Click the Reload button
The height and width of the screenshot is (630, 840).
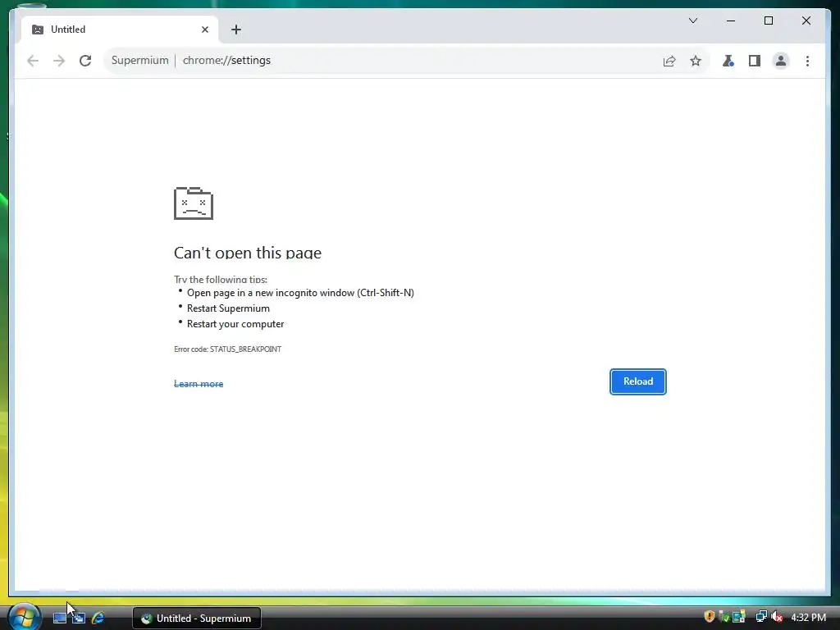tap(637, 381)
